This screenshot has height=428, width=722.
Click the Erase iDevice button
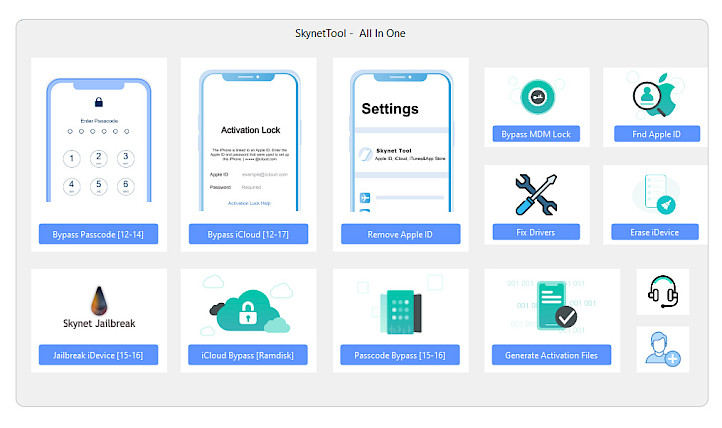pyautogui.click(x=655, y=232)
